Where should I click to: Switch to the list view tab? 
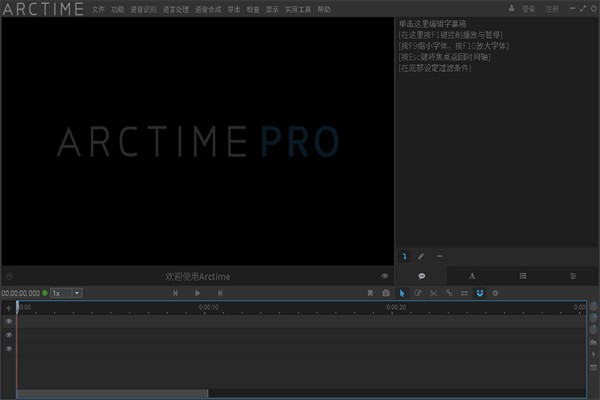pyautogui.click(x=523, y=276)
